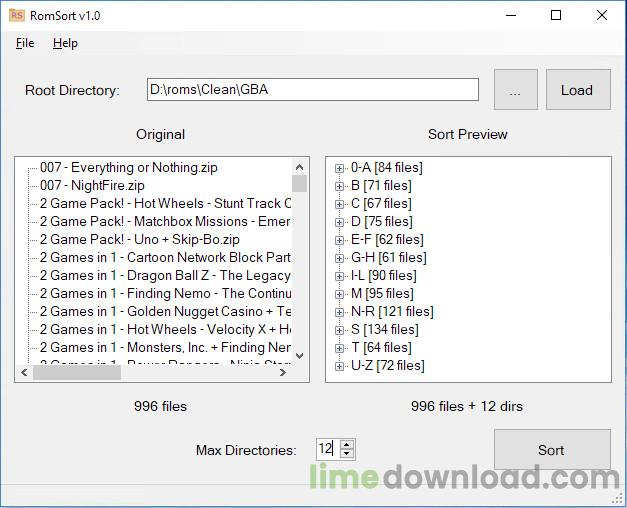627x508 pixels.
Task: Click the RomSort title bar app icon
Action: click(x=16, y=15)
